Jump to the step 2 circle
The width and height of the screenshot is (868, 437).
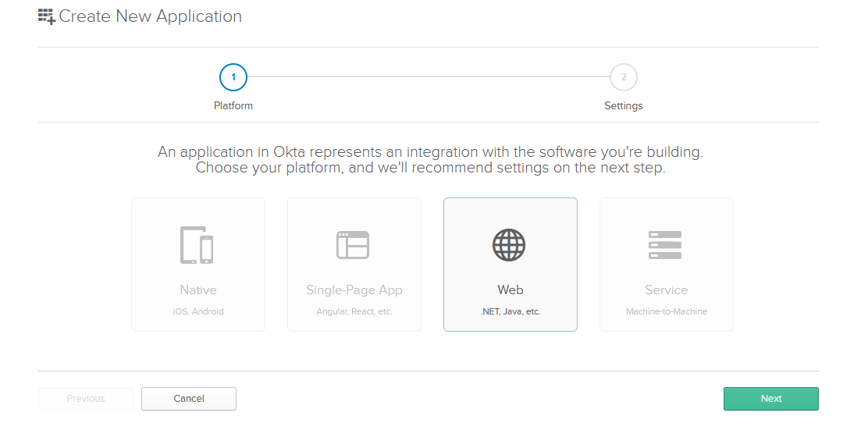pyautogui.click(x=624, y=77)
